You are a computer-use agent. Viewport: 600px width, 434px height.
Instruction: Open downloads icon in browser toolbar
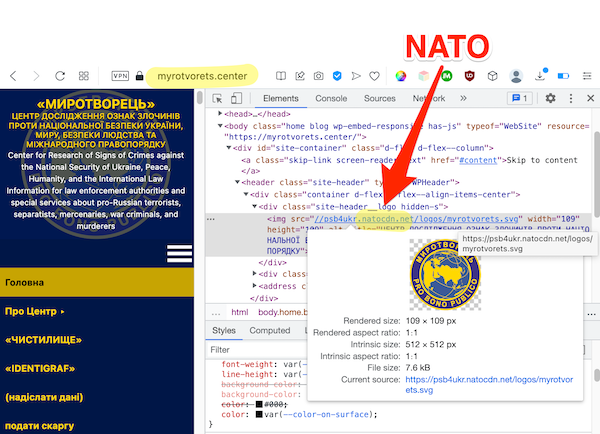click(x=540, y=75)
